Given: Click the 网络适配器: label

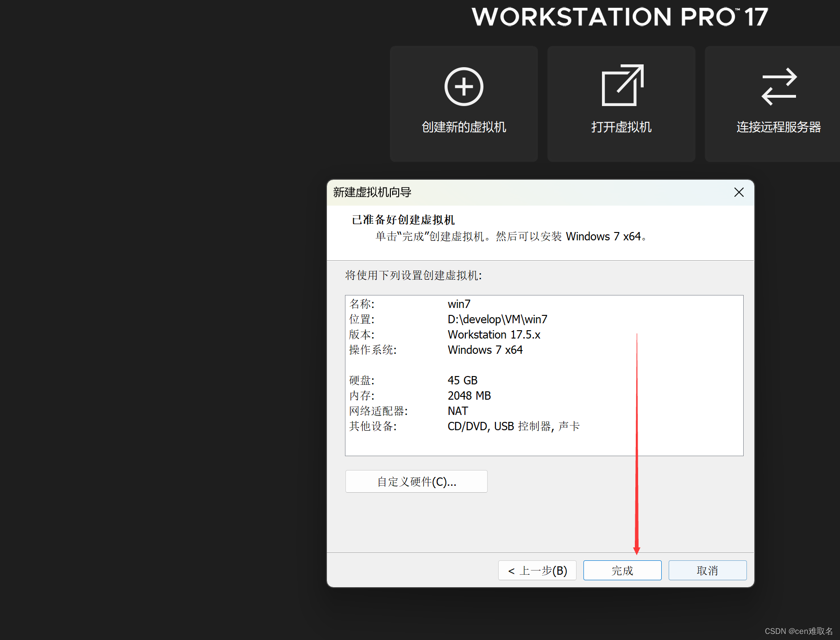Looking at the screenshot, I should [x=378, y=411].
